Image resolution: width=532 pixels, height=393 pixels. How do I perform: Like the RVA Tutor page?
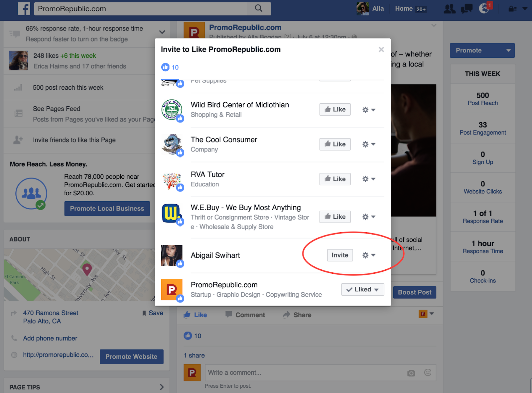click(335, 179)
